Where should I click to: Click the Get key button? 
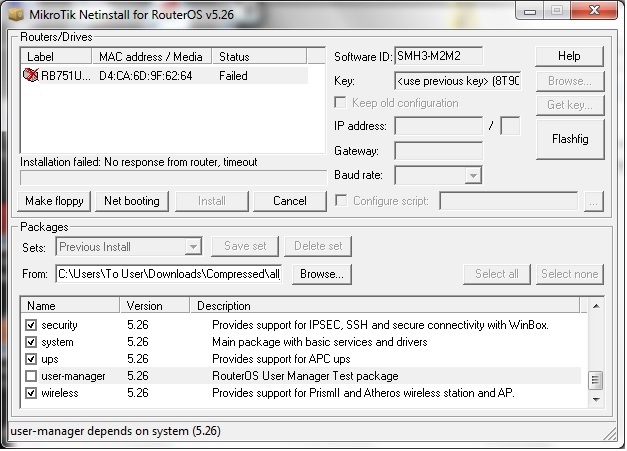(570, 105)
